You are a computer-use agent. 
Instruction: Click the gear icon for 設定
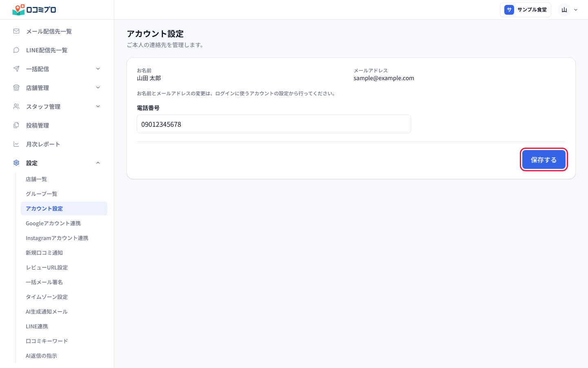coord(16,163)
